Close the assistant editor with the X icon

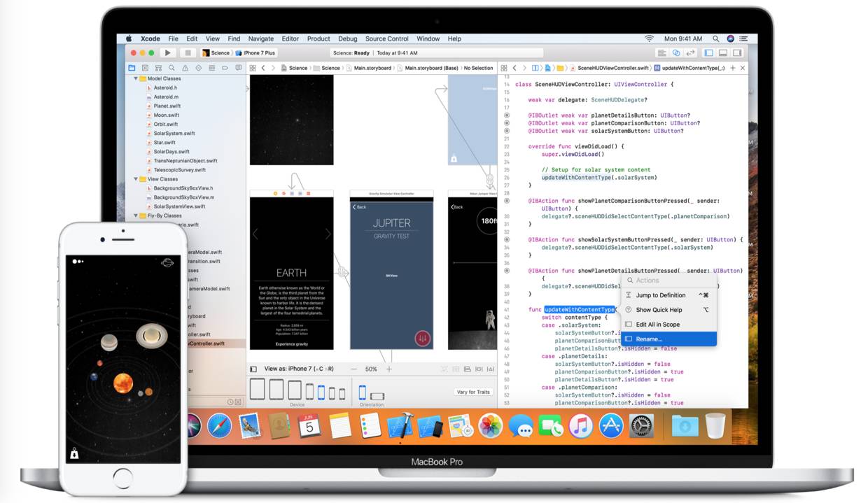(x=743, y=68)
